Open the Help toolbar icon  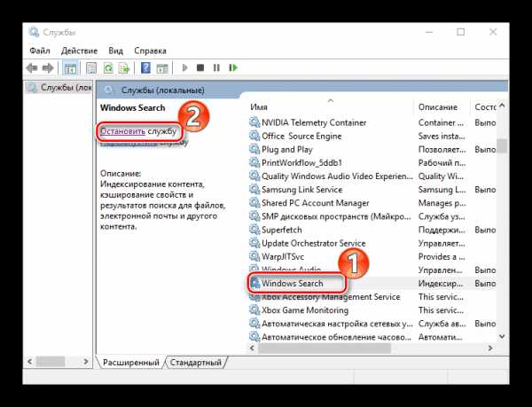[145, 67]
